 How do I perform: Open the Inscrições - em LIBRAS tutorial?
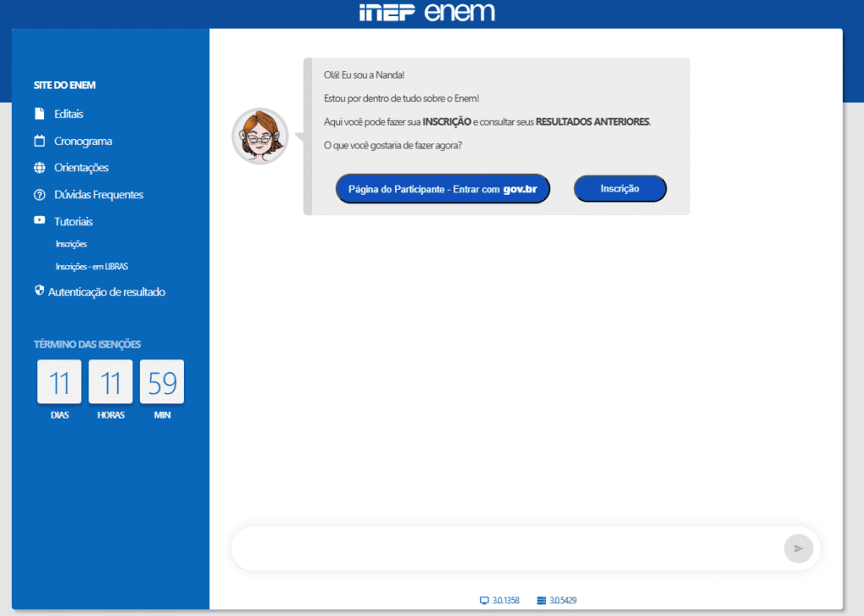click(91, 267)
